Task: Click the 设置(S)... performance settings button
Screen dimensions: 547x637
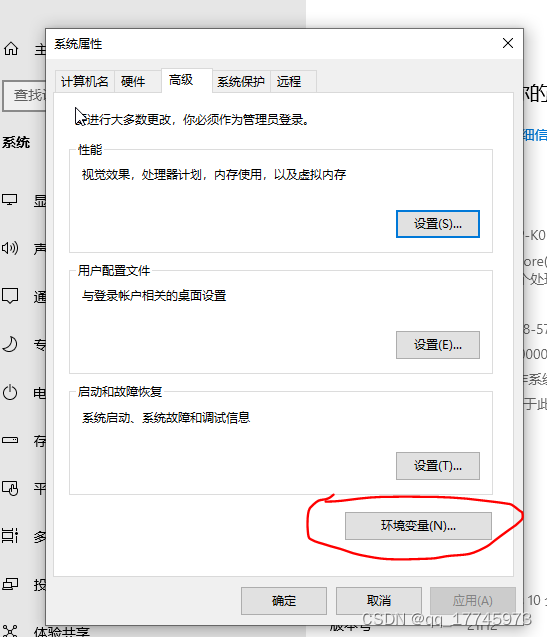Action: tap(438, 224)
